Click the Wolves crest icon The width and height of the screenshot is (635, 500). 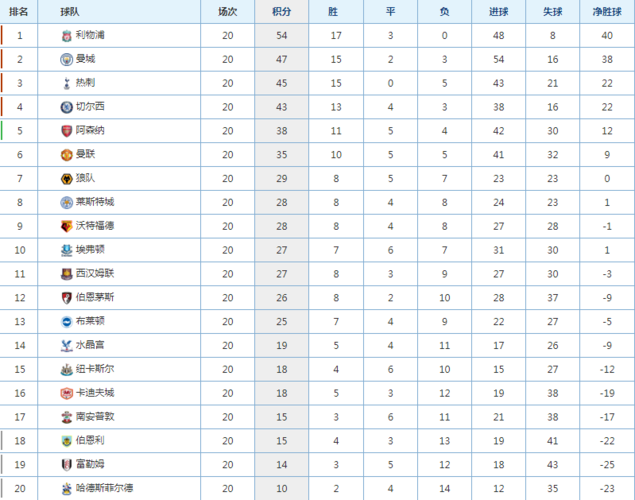point(66,179)
